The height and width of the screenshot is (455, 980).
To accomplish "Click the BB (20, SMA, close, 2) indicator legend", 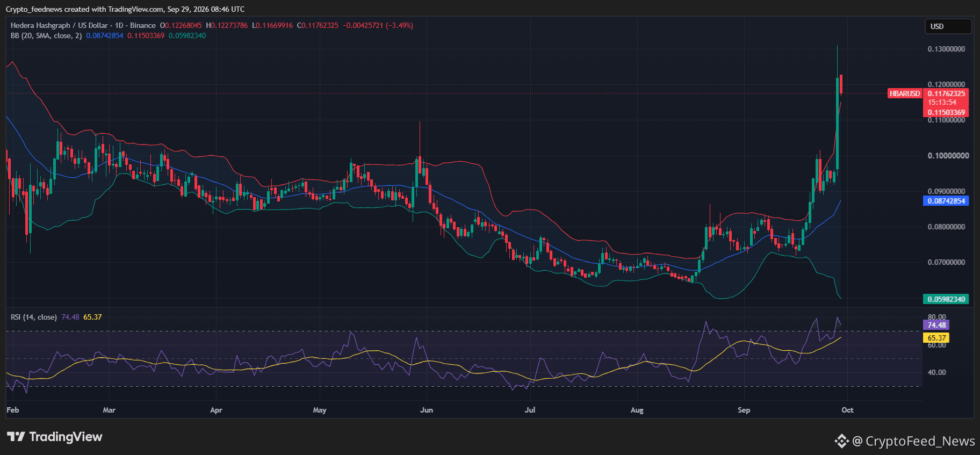I will (x=46, y=35).
